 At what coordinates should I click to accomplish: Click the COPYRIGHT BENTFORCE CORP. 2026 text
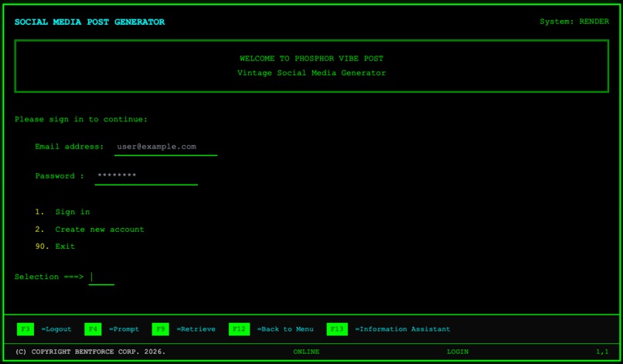tap(90, 352)
